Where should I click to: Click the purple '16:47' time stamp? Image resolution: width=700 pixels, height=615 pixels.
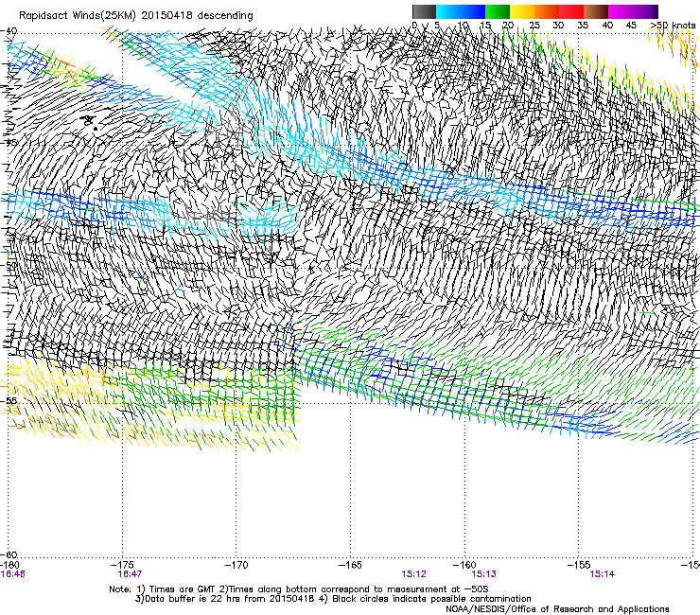pyautogui.click(x=130, y=574)
